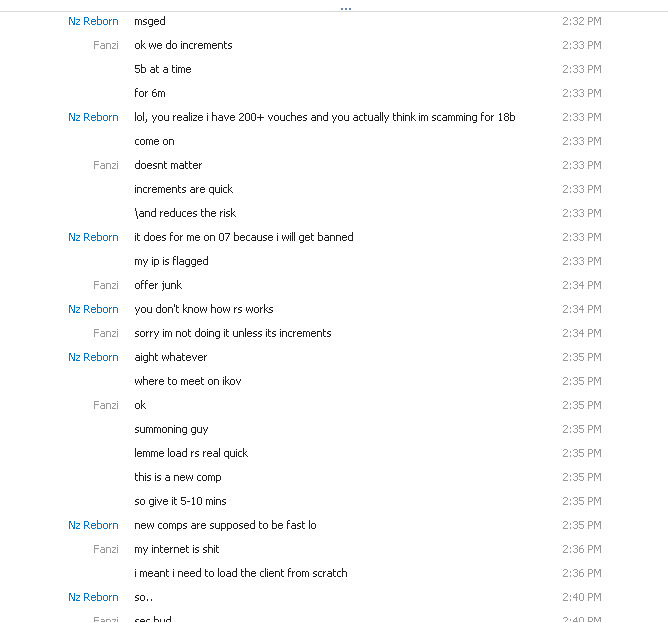
Task: Click Nz Reborn name beside "aight whatever"
Action: [93, 357]
